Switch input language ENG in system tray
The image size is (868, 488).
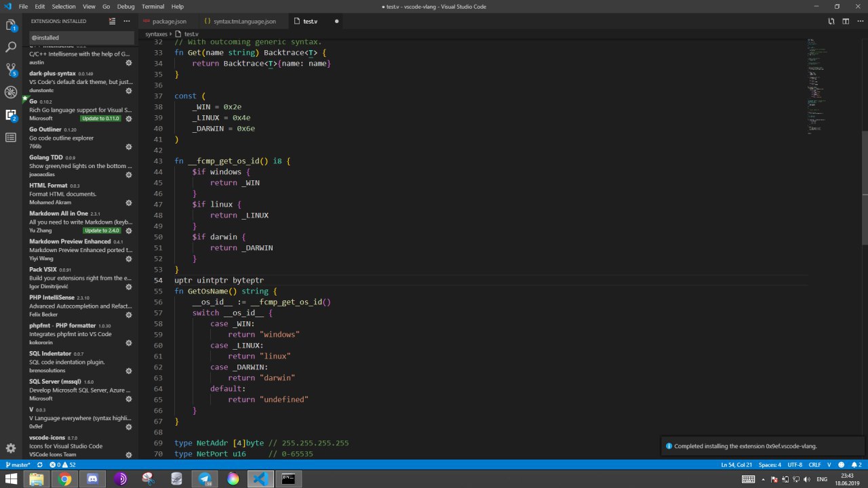[x=821, y=479]
